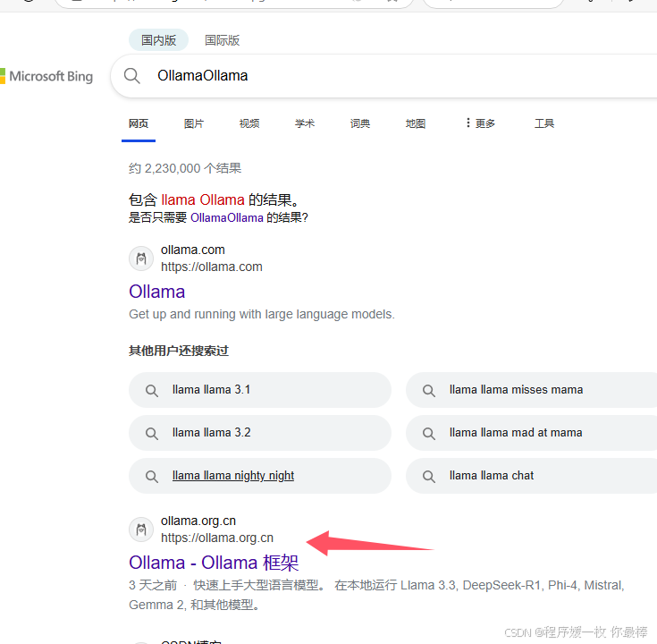Click magnifier icon beside llama llama mad at mama

[429, 433]
